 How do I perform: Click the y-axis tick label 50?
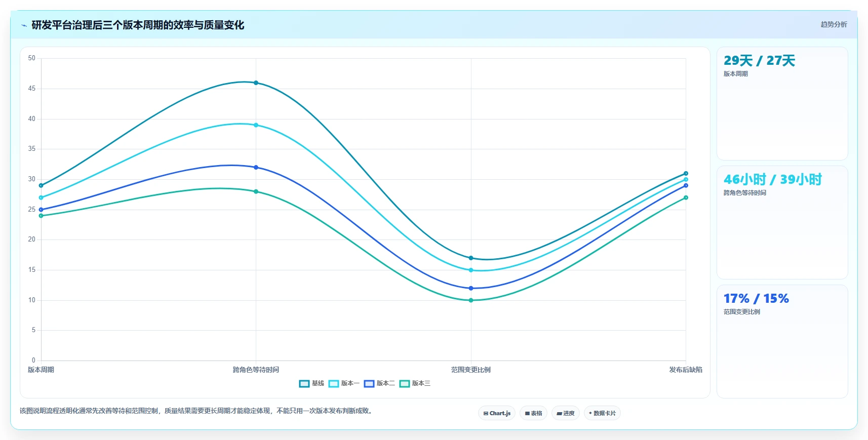pyautogui.click(x=32, y=58)
